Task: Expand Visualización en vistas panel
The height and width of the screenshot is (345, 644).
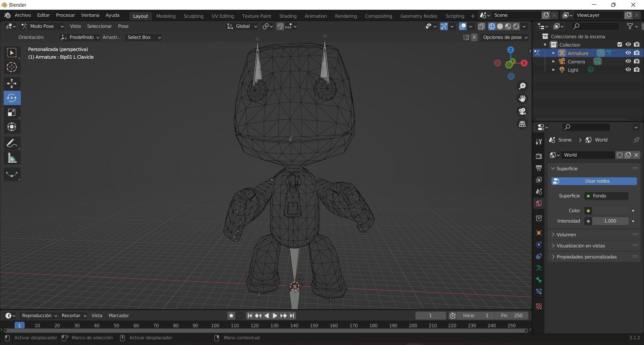Action: 594,246
